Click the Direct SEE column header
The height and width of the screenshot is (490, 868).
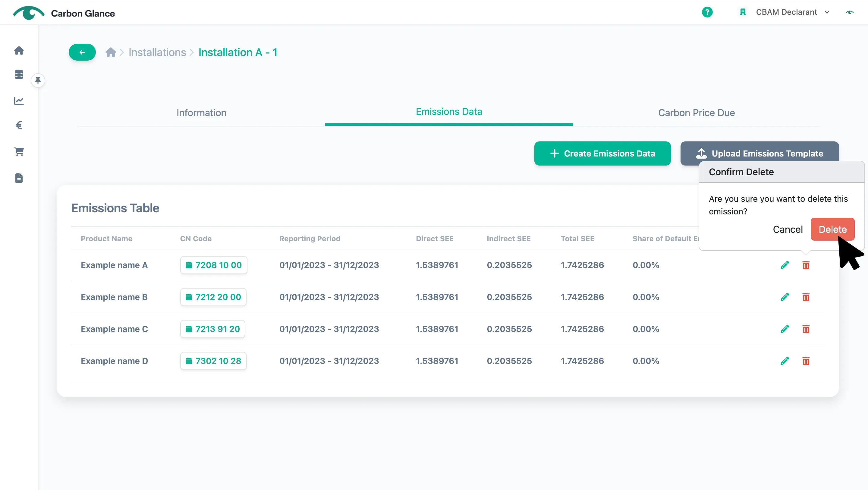[x=435, y=239]
